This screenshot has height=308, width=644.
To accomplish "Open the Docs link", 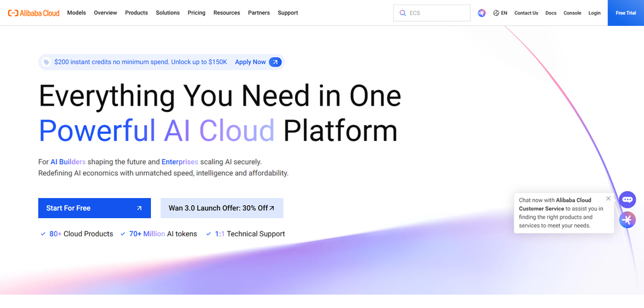I will tap(551, 13).
